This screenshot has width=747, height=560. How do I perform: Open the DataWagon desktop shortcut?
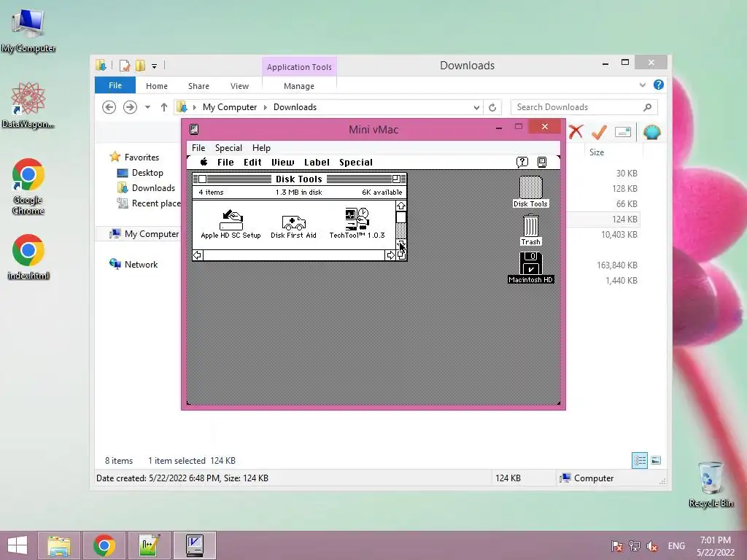click(28, 105)
